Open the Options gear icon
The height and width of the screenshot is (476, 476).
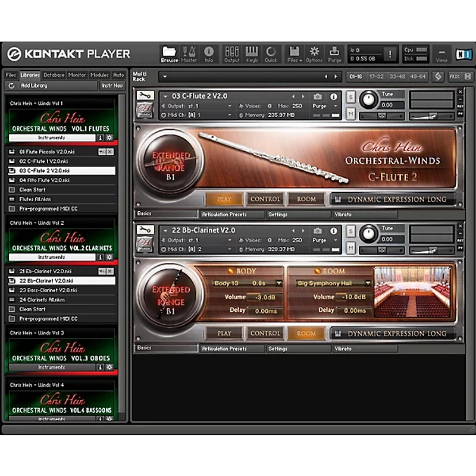coord(314,54)
